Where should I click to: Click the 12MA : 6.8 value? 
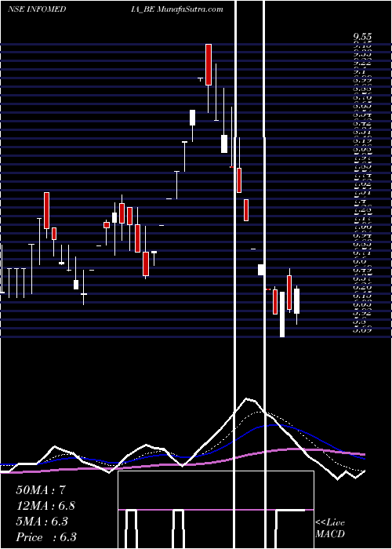pyautogui.click(x=45, y=506)
